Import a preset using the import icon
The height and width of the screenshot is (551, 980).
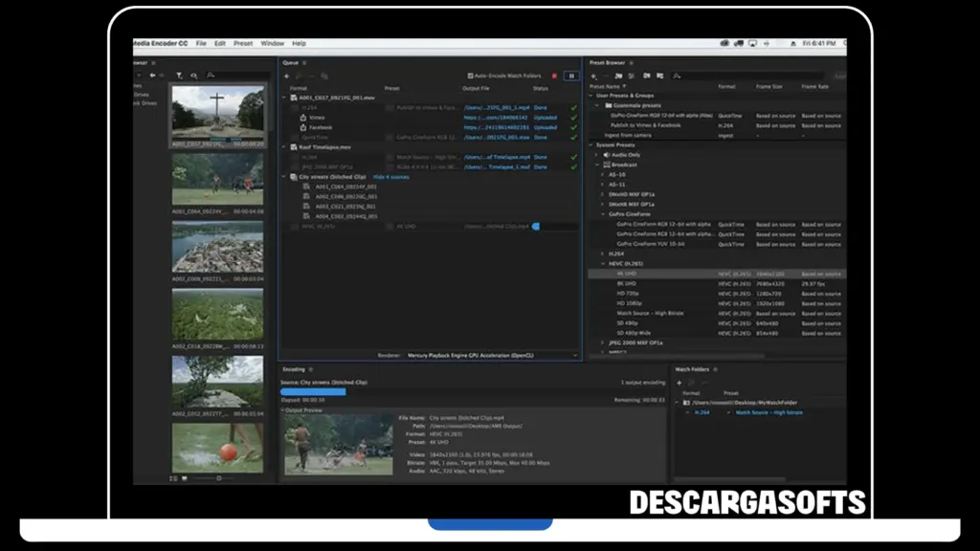click(647, 76)
